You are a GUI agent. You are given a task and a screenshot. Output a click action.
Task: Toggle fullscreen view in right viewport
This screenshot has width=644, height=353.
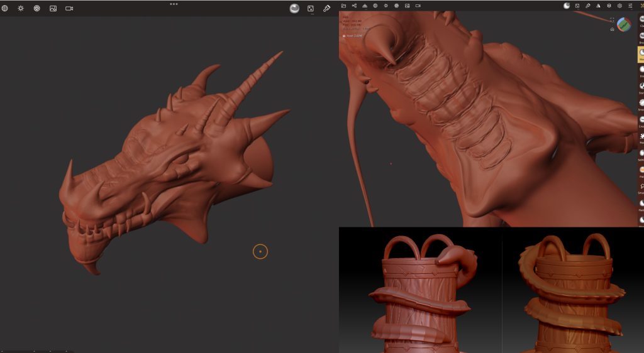612,19
